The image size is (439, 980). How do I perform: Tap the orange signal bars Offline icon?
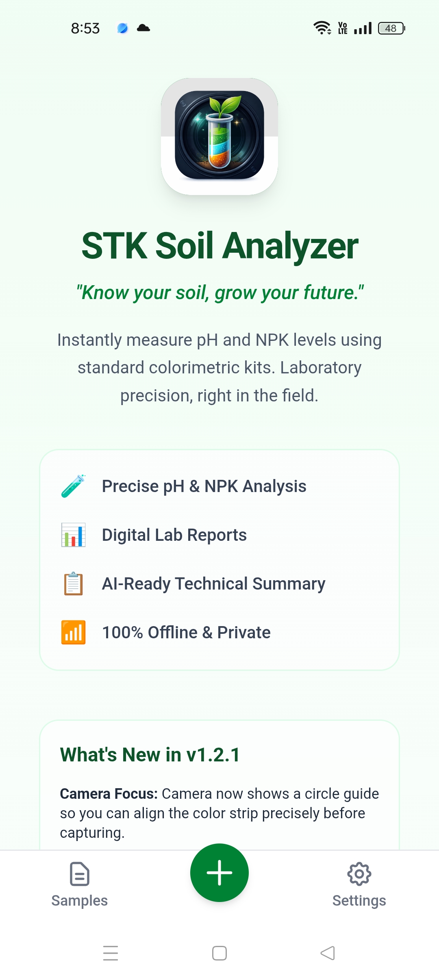coord(73,632)
